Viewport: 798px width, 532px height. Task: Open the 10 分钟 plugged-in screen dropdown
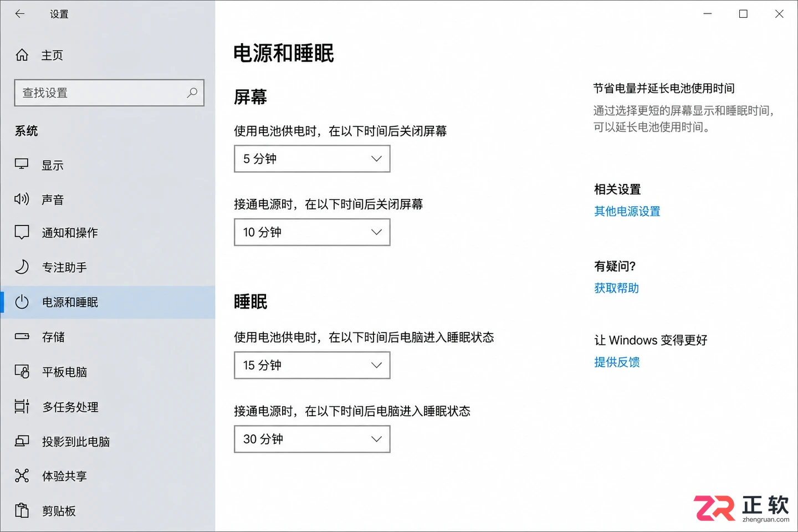coord(312,232)
